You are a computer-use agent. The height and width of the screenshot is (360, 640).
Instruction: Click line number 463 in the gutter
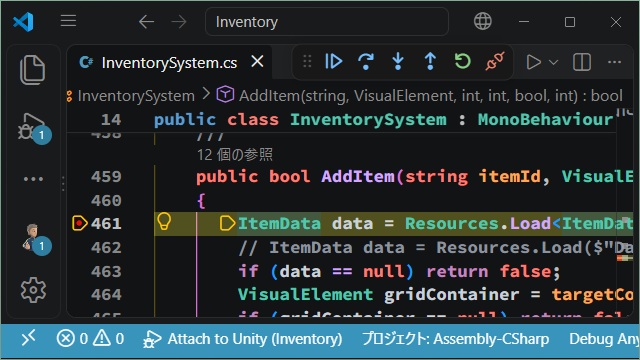coord(106,271)
